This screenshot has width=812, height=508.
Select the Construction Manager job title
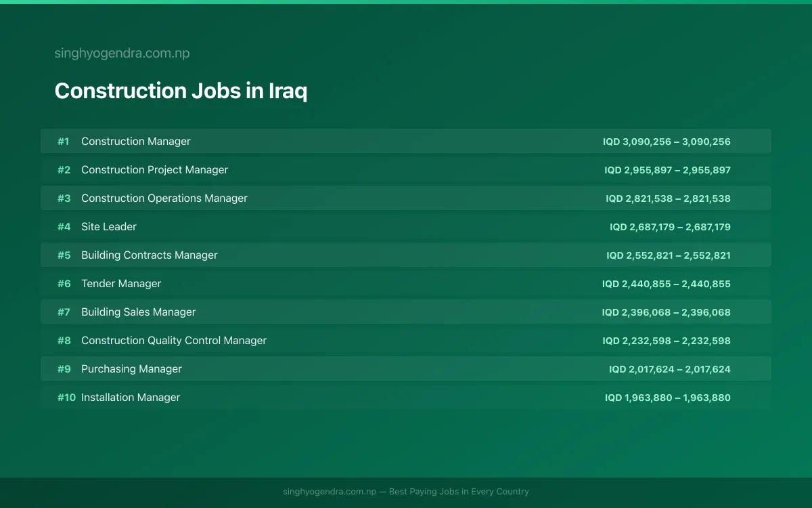(136, 142)
